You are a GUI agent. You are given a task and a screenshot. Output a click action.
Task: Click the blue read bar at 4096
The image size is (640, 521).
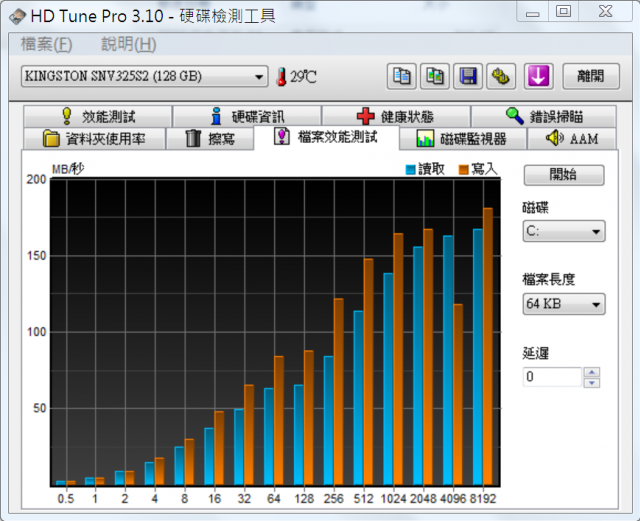point(448,360)
